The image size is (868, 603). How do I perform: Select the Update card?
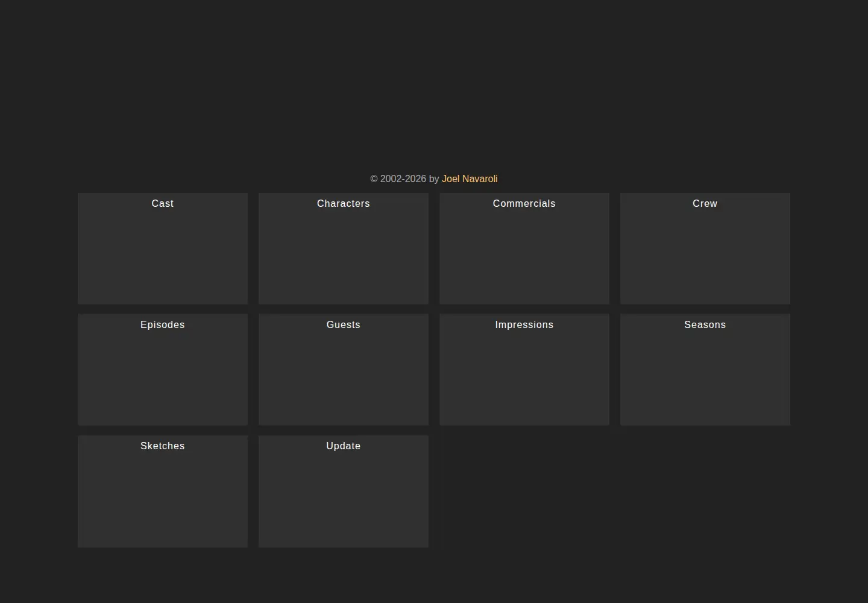(344, 491)
